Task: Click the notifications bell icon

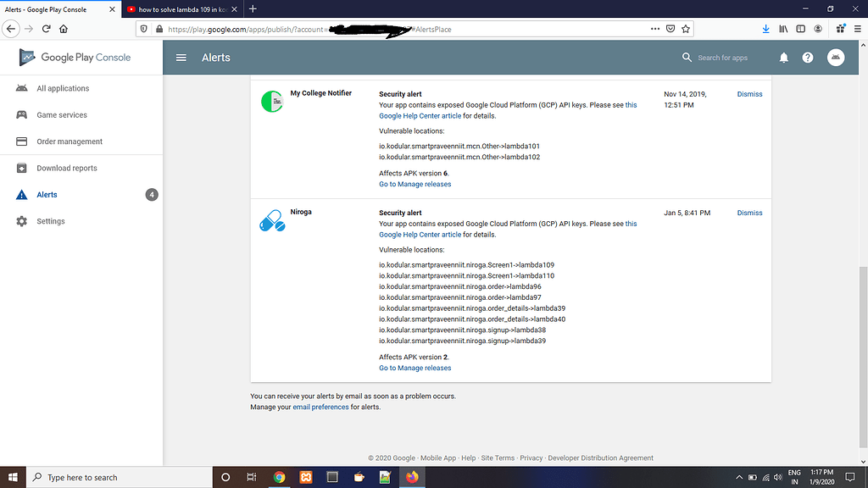Action: pos(784,58)
